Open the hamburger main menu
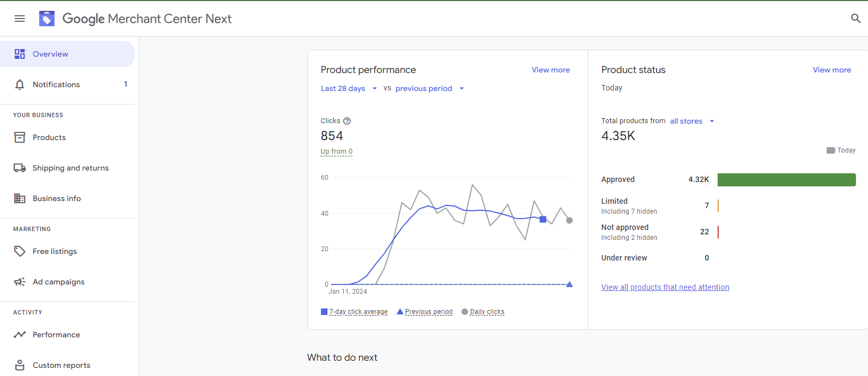Screen dimensions: 868x376 pos(20,19)
